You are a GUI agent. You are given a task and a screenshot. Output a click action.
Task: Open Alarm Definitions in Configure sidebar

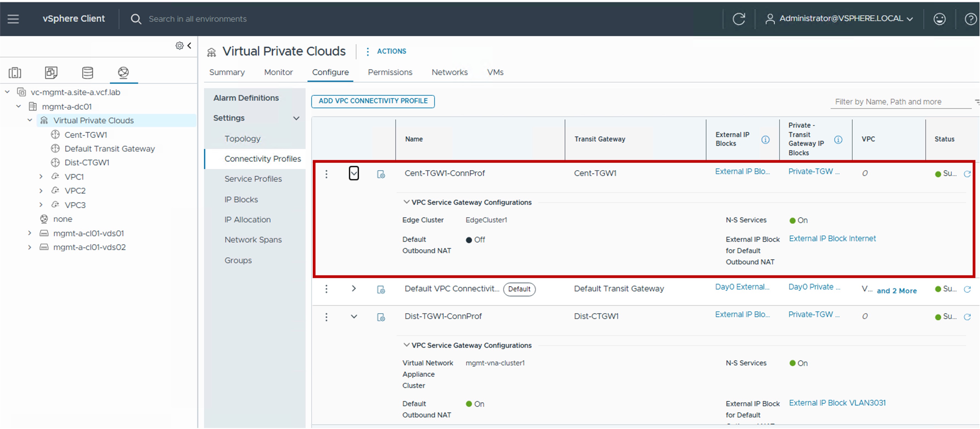coord(246,98)
